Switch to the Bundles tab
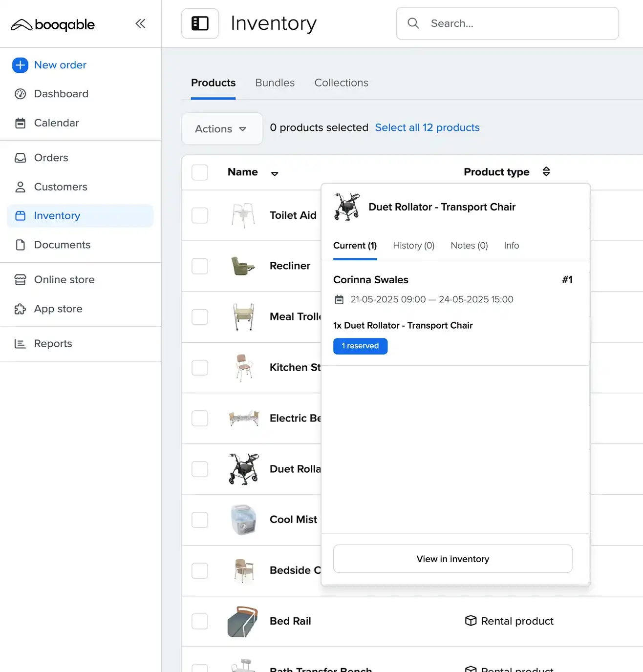This screenshot has height=672, width=643. pyautogui.click(x=275, y=83)
